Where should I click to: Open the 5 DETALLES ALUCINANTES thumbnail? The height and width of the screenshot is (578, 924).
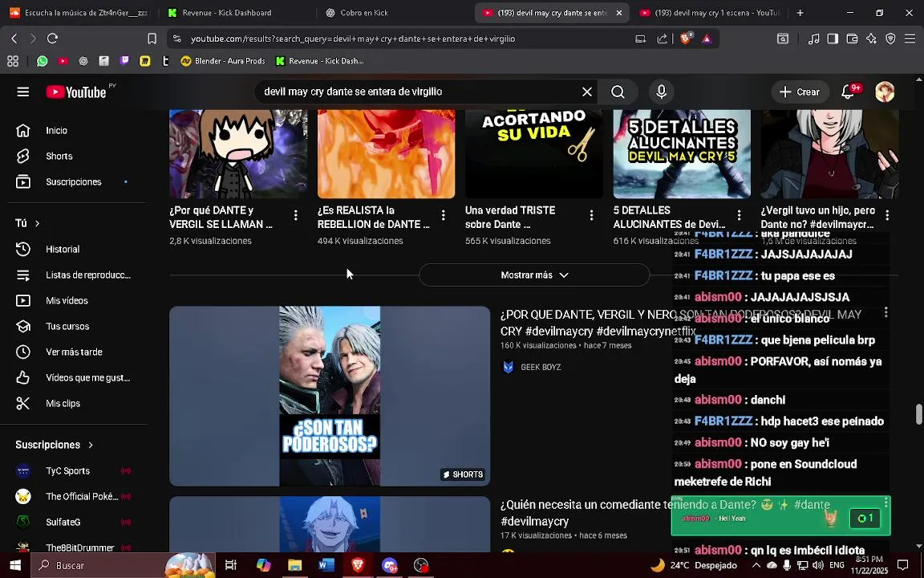pyautogui.click(x=682, y=153)
